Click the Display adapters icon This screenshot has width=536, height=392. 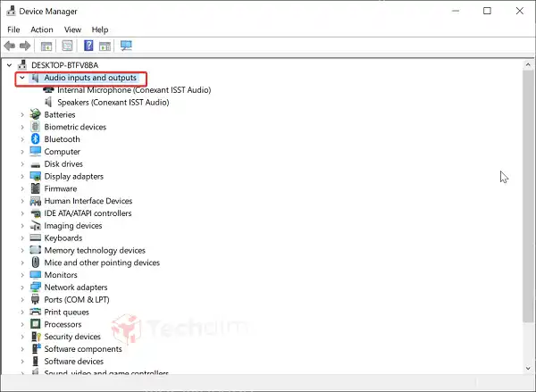pyautogui.click(x=35, y=176)
